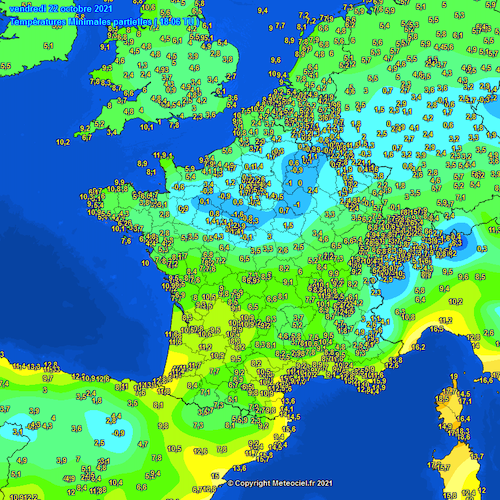Select the 13,8 value on Catalan coast
The width and height of the screenshot is (500, 500).
click(x=239, y=468)
